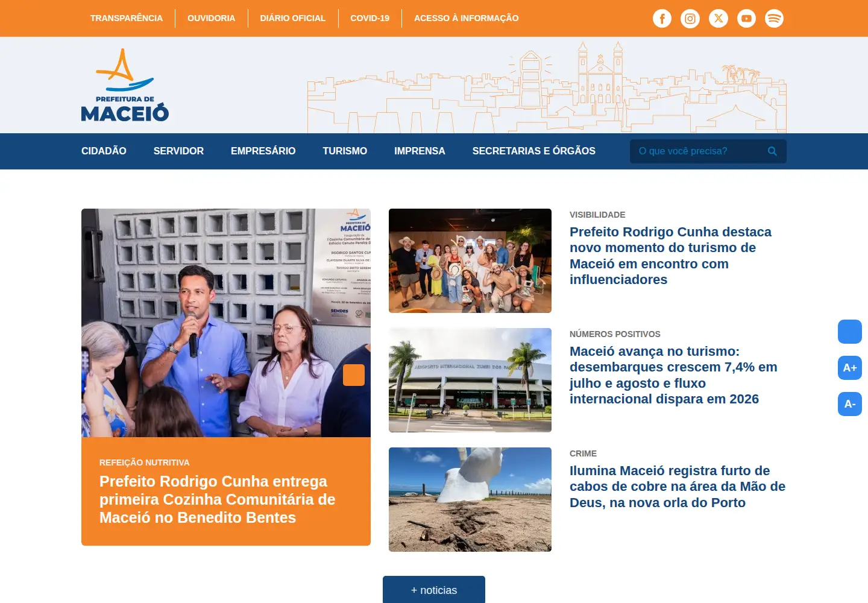Open headline about Cozinha Comunitária no Benedito Bentes
The height and width of the screenshot is (603, 868).
pyautogui.click(x=217, y=499)
